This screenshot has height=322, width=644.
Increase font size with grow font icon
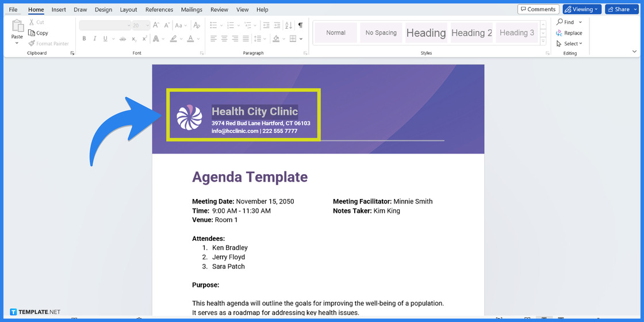coord(156,25)
